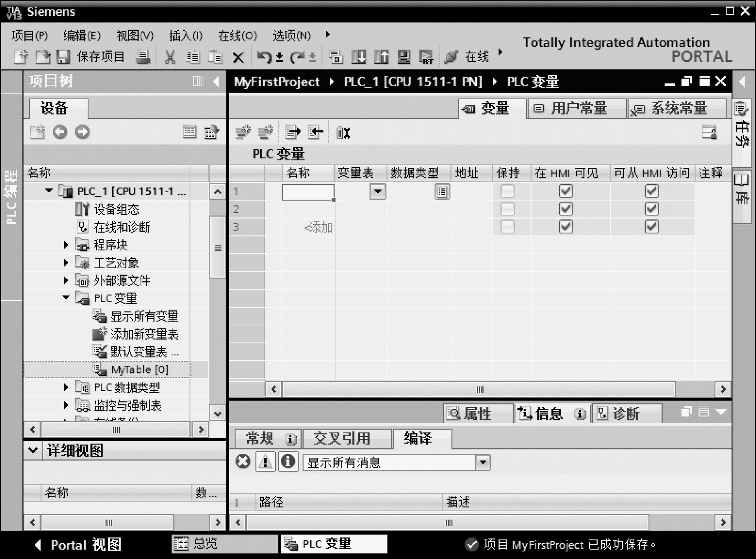Switch to the 交叉引用 tab
This screenshot has height=559, width=756.
[347, 438]
